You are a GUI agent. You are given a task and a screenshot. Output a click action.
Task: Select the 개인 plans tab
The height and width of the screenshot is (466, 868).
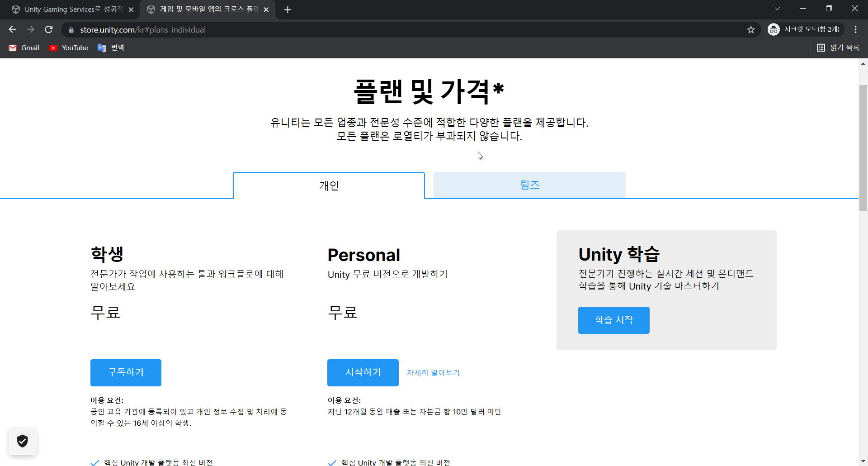pos(329,185)
